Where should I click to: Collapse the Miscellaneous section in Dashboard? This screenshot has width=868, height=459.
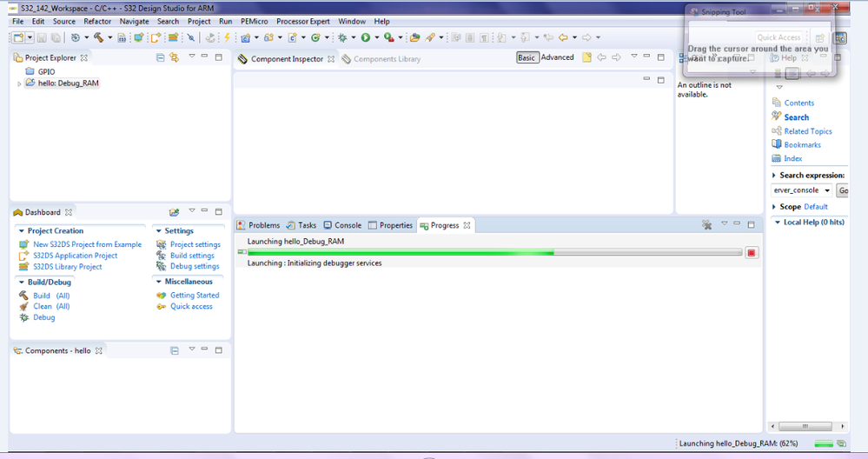click(x=158, y=282)
